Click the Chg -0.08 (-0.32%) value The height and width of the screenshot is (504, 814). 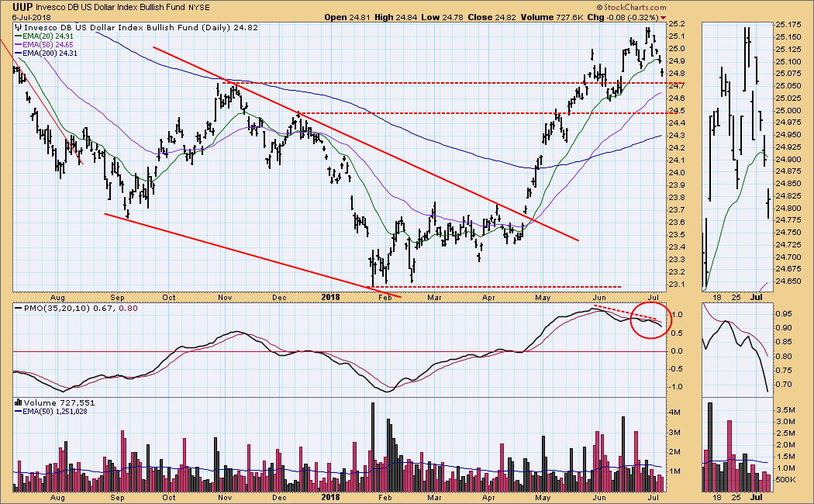point(623,17)
